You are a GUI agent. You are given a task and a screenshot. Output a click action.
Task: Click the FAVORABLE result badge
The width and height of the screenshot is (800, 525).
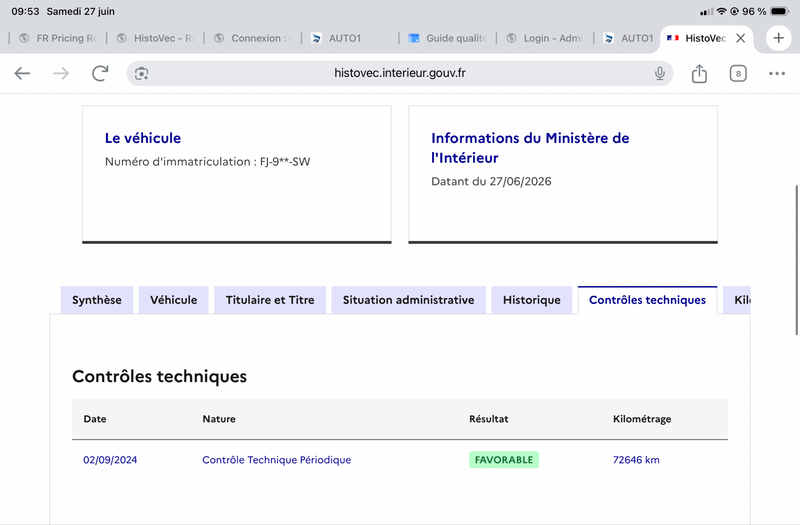coord(504,460)
